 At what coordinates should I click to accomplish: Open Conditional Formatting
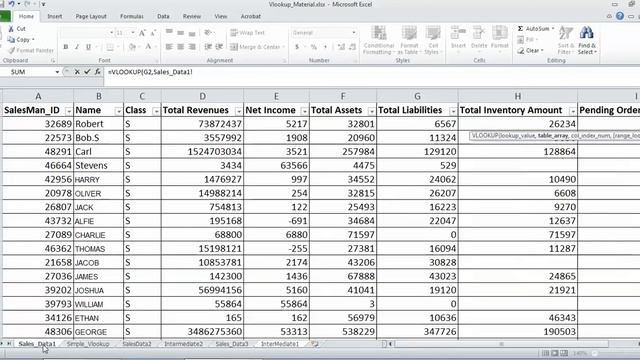tap(379, 40)
